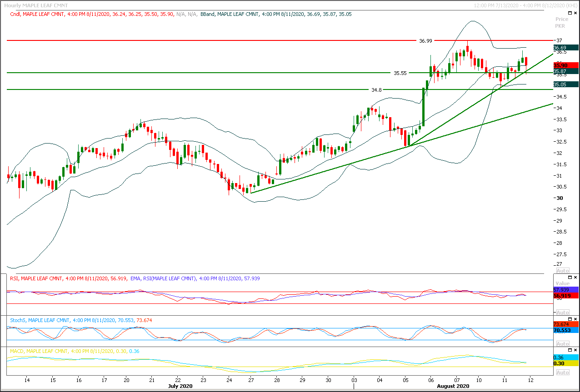Screen dimensions: 580x392
Task: Click the Value heading in RSI panel
Action: click(563, 283)
